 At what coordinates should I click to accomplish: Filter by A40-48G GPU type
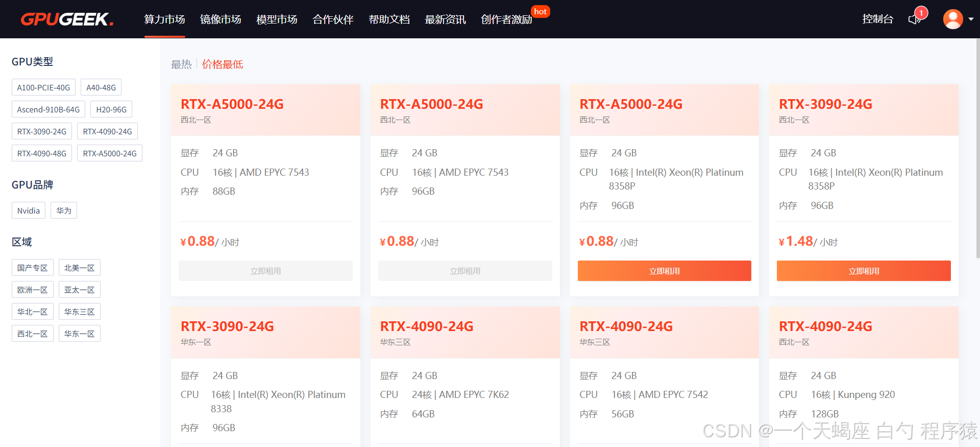click(x=101, y=87)
